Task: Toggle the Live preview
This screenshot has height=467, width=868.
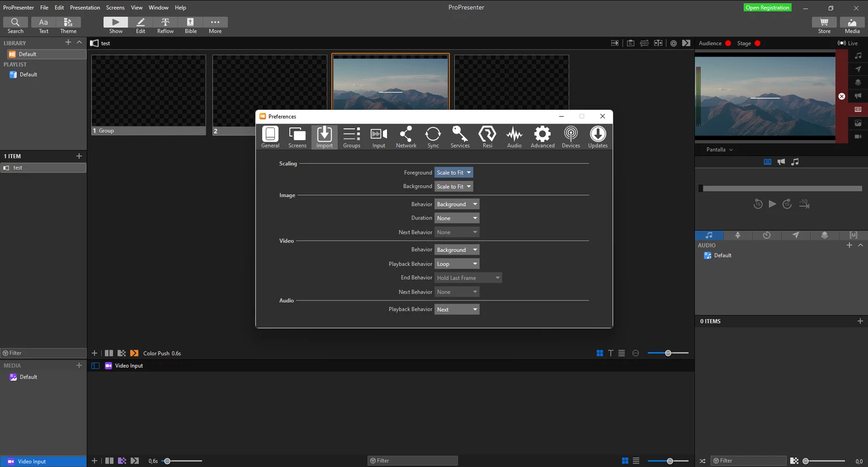Action: (848, 43)
